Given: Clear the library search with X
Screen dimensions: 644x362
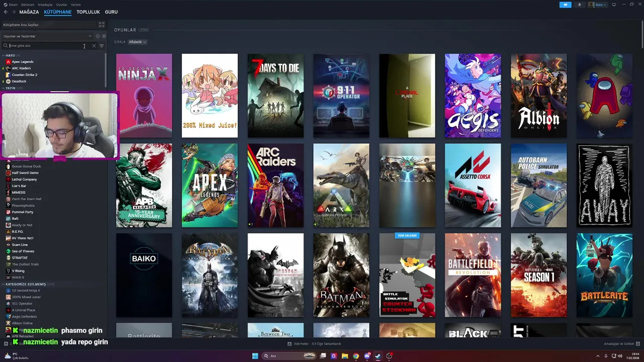Looking at the screenshot, I should [94, 46].
